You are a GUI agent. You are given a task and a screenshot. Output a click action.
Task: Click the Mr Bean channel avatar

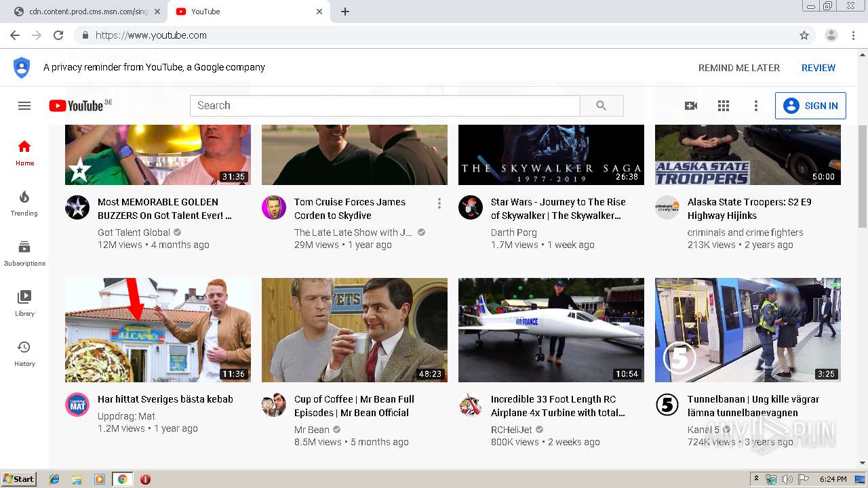(x=274, y=405)
